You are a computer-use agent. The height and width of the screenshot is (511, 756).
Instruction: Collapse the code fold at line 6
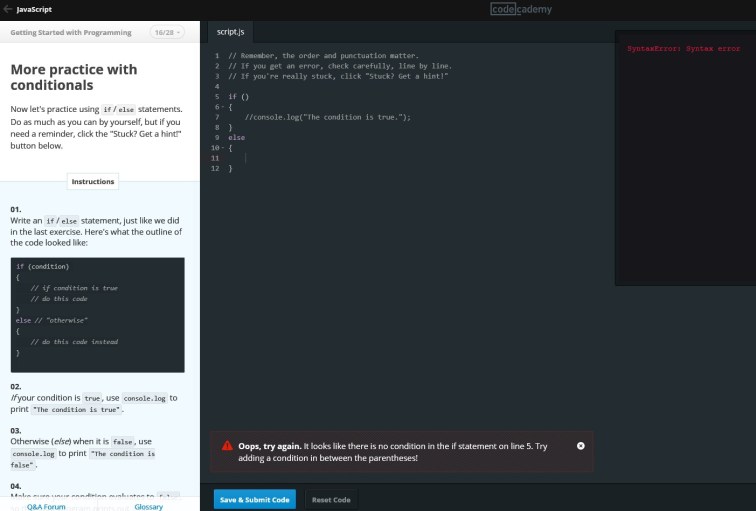[x=222, y=107]
